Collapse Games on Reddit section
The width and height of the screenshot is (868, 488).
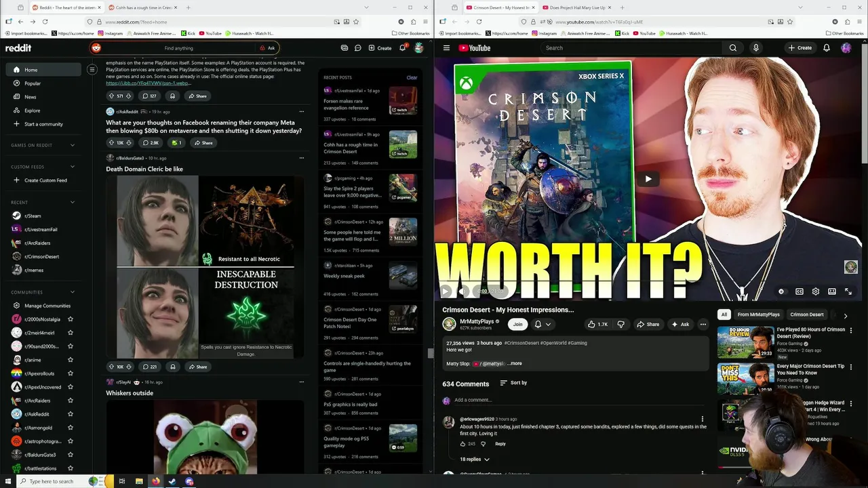(x=73, y=145)
